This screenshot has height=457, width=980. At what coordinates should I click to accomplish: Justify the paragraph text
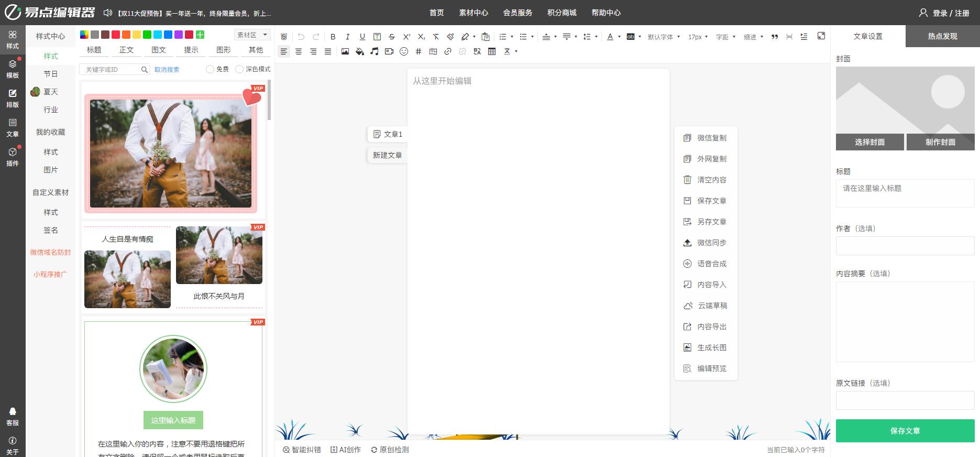(328, 51)
